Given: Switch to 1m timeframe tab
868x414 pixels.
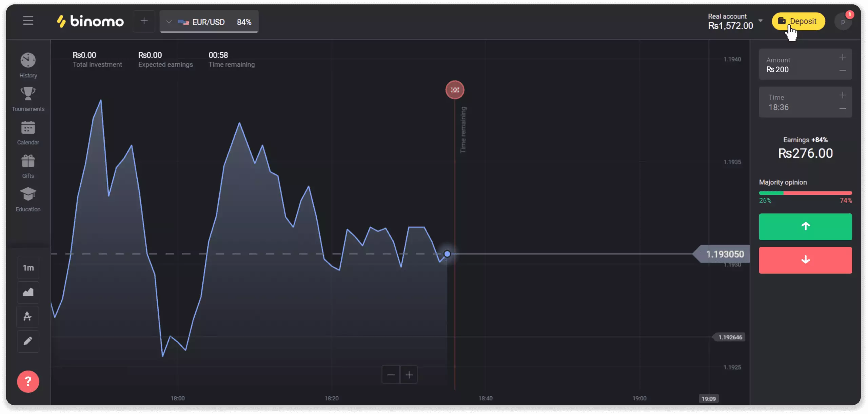Looking at the screenshot, I should [28, 268].
